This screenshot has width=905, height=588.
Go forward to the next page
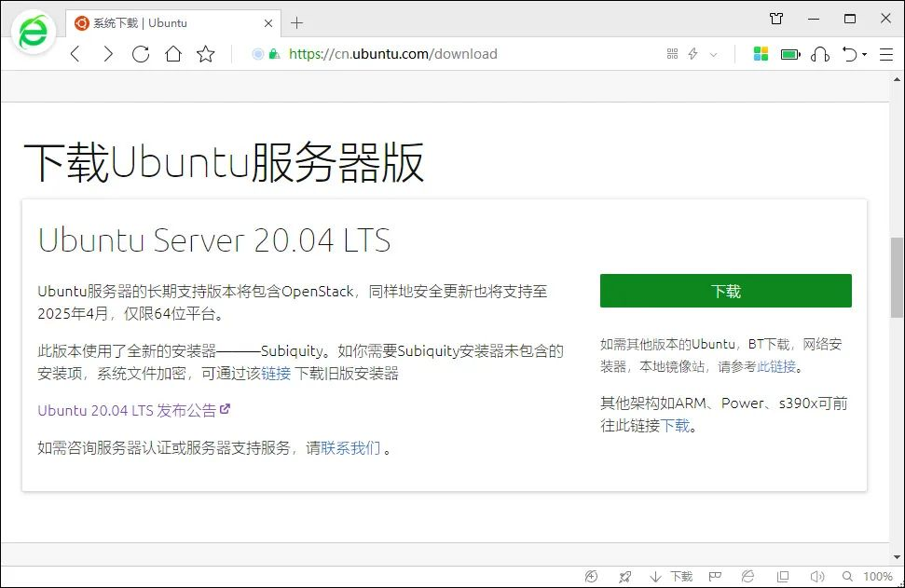pyautogui.click(x=107, y=54)
